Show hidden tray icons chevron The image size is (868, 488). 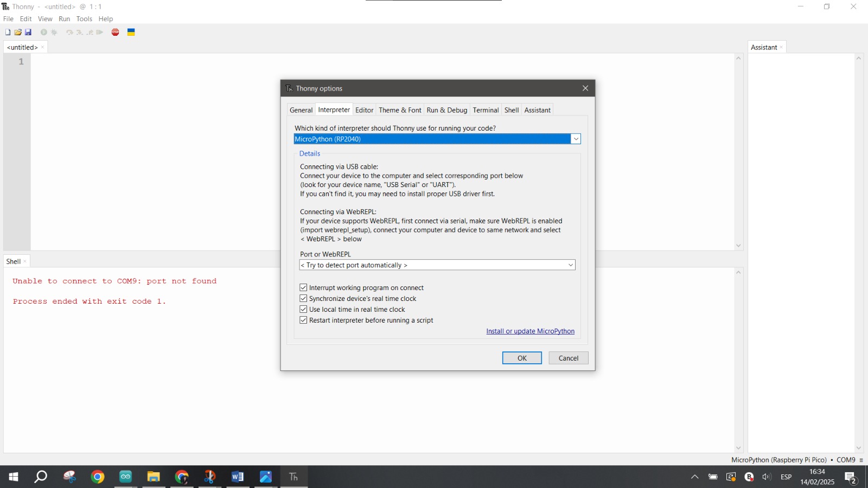[x=694, y=477]
